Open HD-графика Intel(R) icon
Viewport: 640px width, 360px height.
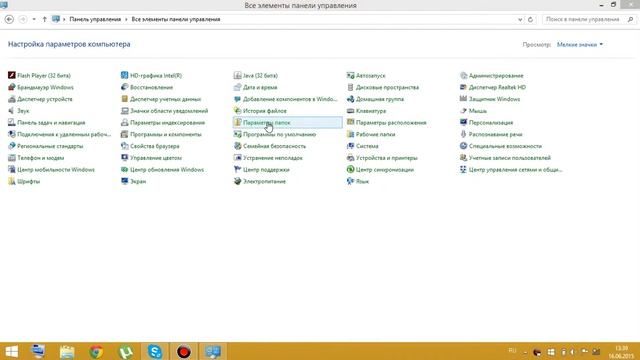tap(124, 76)
